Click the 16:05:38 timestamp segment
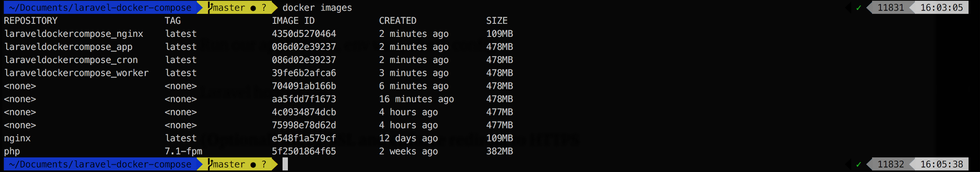This screenshot has width=980, height=172. (x=941, y=164)
